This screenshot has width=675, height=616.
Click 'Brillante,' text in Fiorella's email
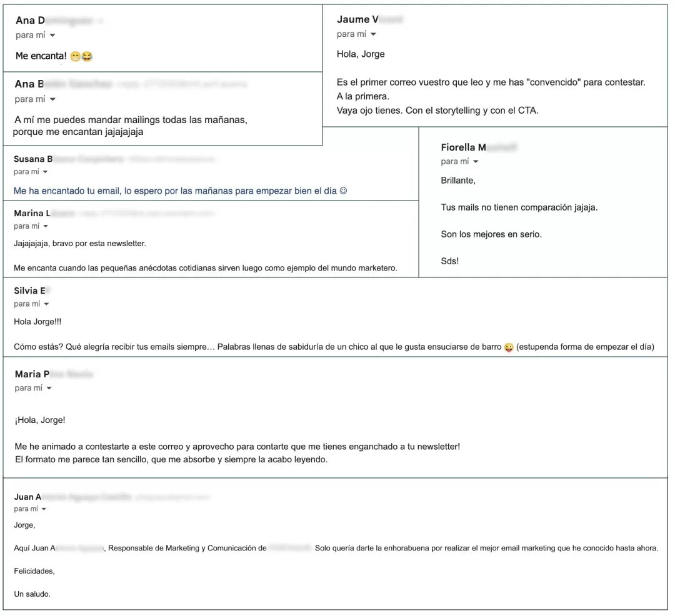pos(458,181)
